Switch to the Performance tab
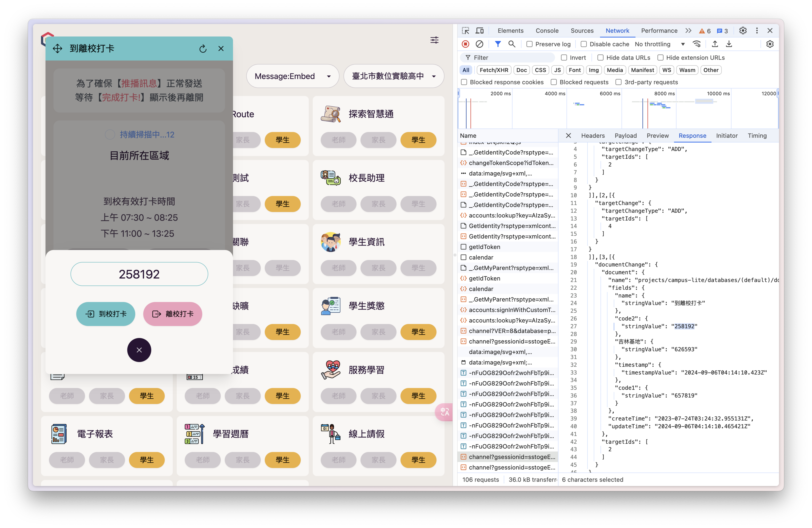 point(659,31)
